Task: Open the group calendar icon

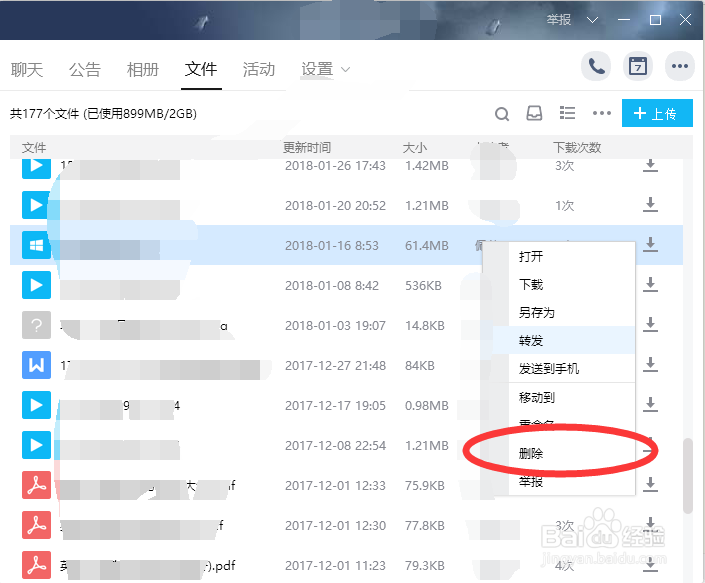Action: (x=638, y=67)
